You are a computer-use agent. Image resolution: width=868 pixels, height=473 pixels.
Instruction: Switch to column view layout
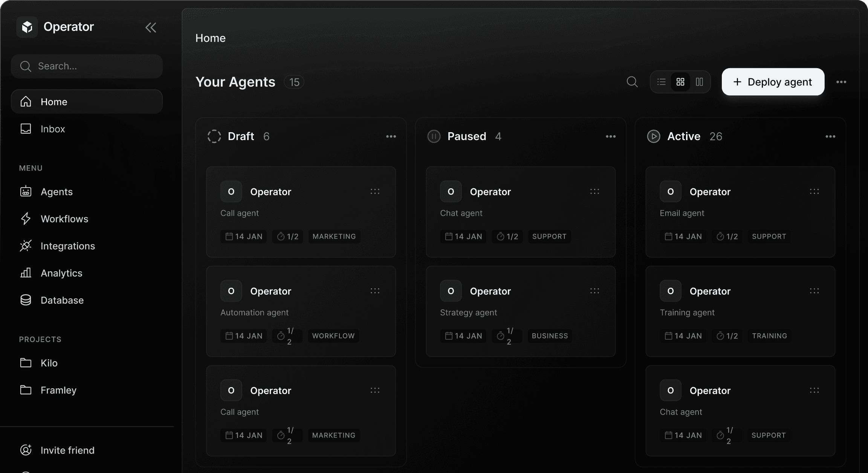tap(699, 82)
